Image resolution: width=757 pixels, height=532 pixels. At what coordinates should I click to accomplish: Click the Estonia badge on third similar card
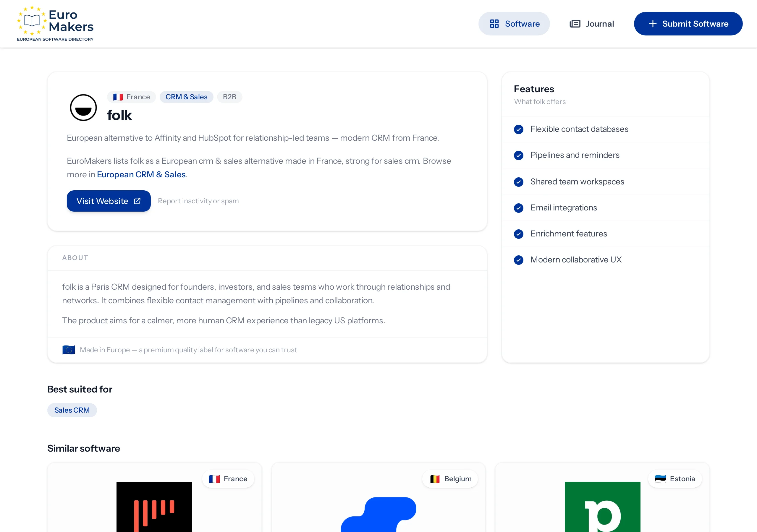coord(675,479)
